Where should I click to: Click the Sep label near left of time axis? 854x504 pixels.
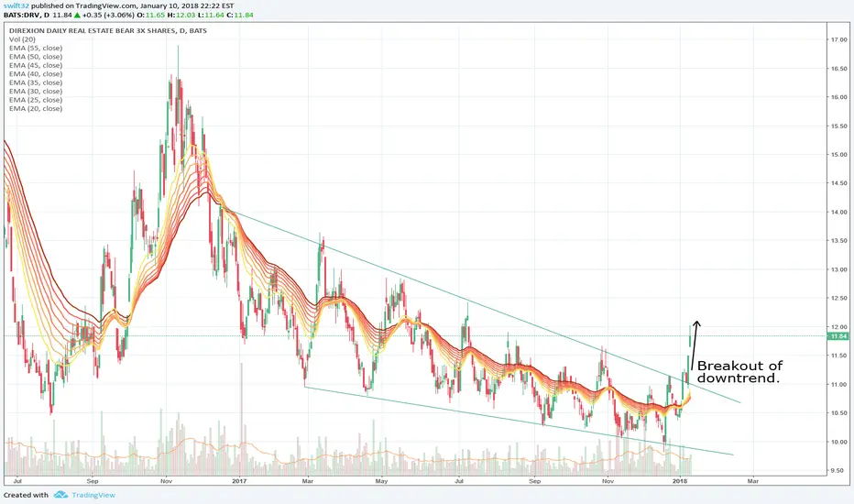(93, 481)
